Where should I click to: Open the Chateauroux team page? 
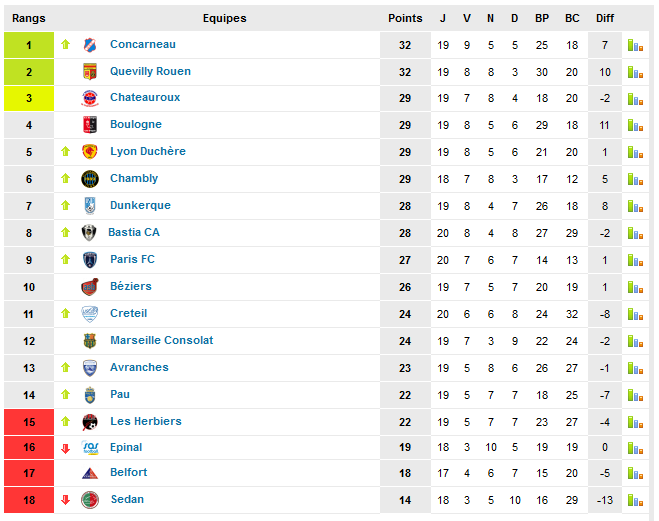tap(145, 97)
